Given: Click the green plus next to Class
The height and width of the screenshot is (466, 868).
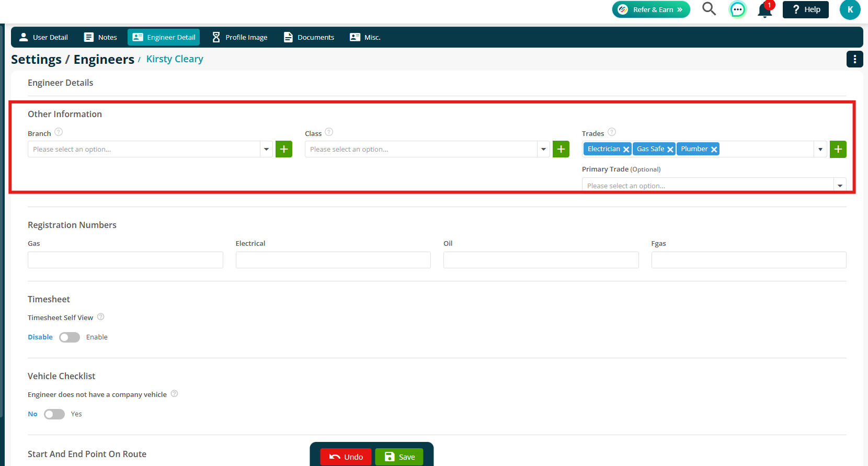Looking at the screenshot, I should (561, 149).
